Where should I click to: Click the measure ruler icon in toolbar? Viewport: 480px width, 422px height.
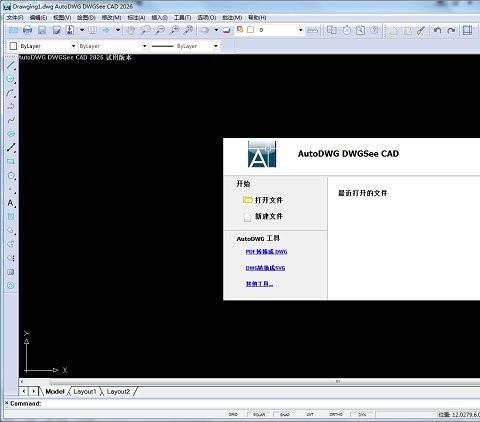coord(312,30)
